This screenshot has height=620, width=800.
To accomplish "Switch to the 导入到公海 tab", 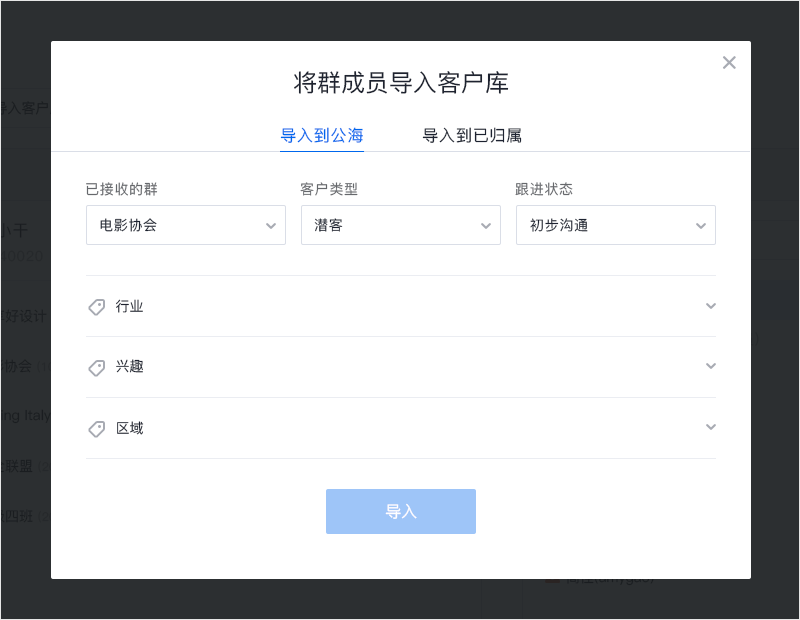I will click(322, 136).
